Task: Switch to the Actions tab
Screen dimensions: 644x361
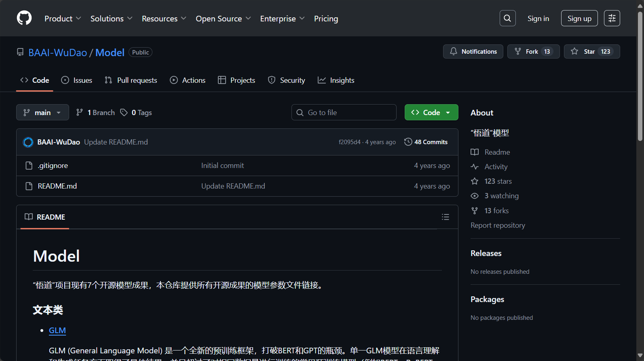Action: (188, 80)
